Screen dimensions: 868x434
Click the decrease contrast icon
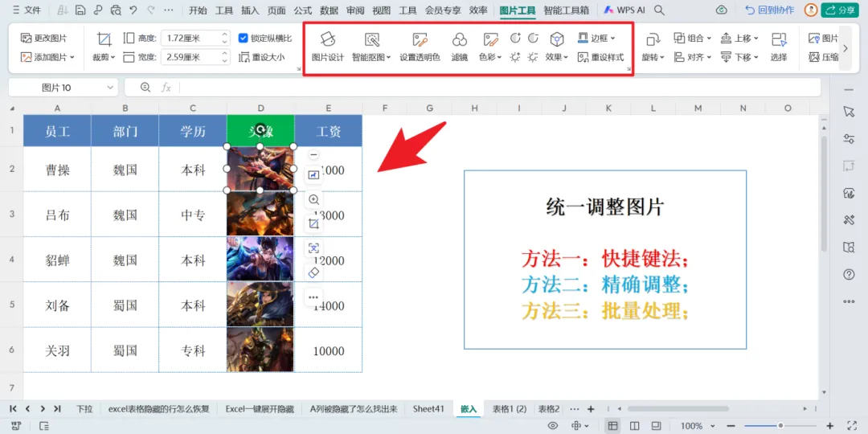(533, 39)
